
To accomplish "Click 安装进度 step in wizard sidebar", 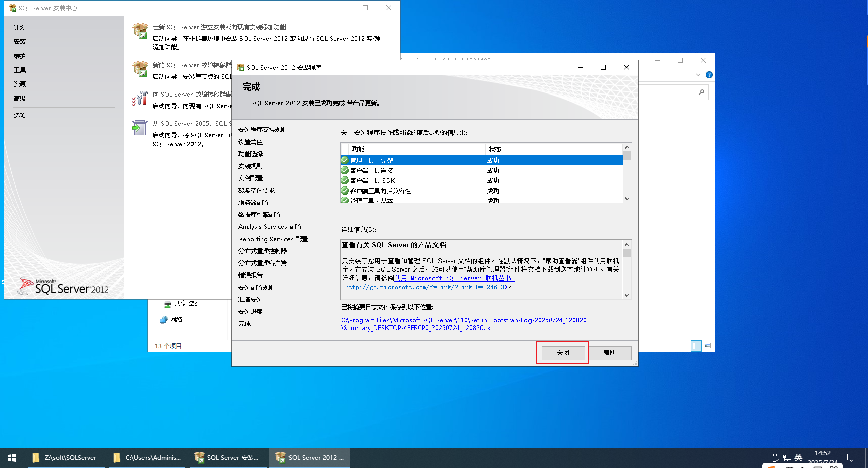I will pos(251,312).
